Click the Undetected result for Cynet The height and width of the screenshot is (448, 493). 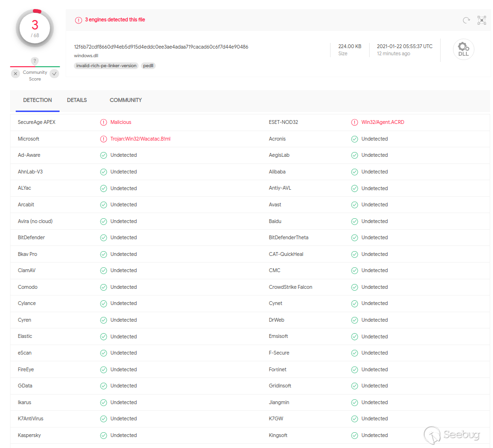point(374,303)
